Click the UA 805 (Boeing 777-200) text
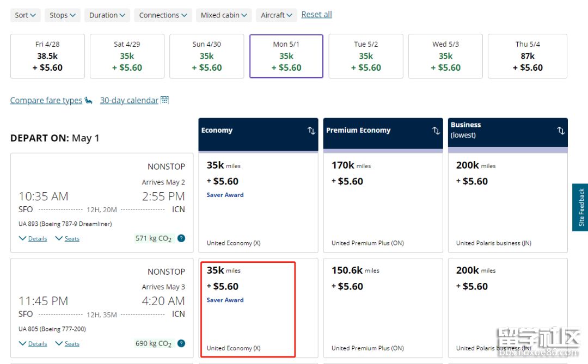This screenshot has height=364, width=588. point(52,329)
